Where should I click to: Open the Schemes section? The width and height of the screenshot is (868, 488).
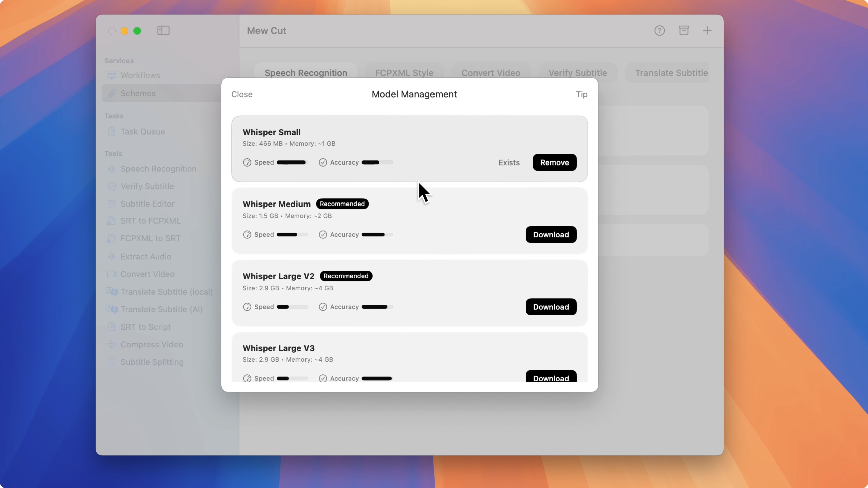(138, 93)
